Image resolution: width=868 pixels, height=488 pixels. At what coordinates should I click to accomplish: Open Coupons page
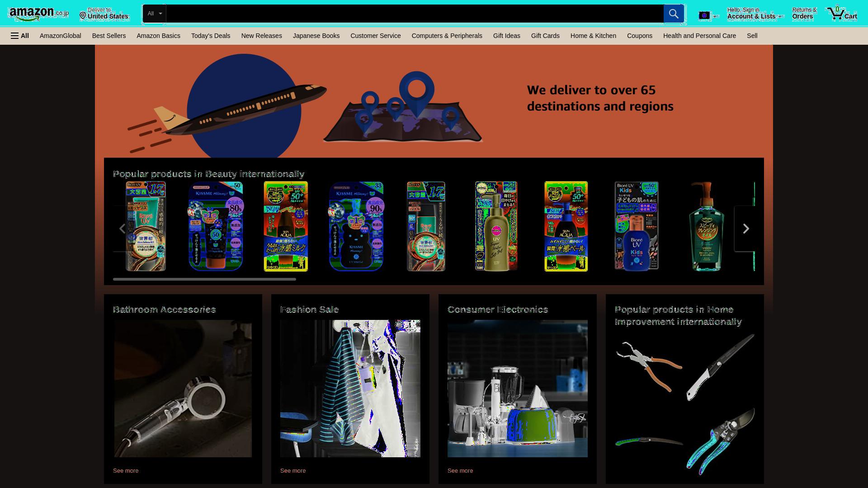pos(639,36)
